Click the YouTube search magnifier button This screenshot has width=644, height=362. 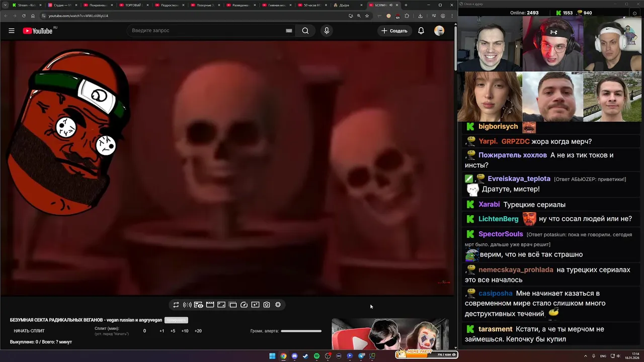[x=305, y=31]
